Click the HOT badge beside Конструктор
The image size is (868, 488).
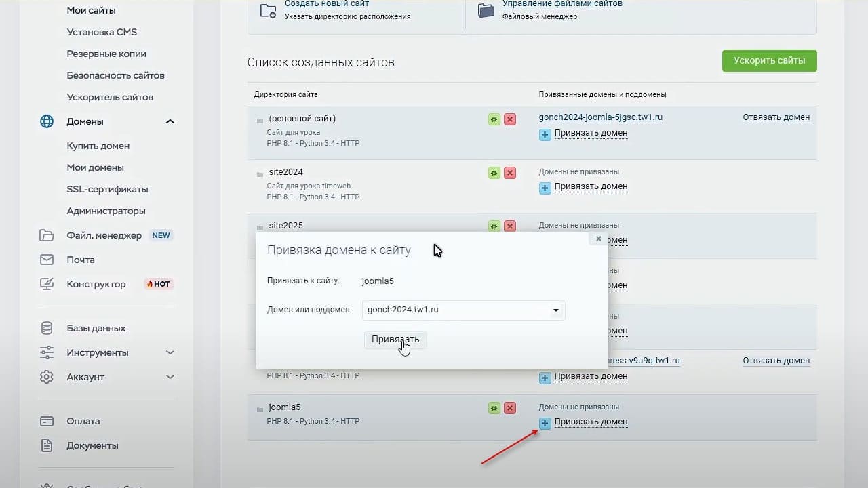pyautogui.click(x=159, y=284)
